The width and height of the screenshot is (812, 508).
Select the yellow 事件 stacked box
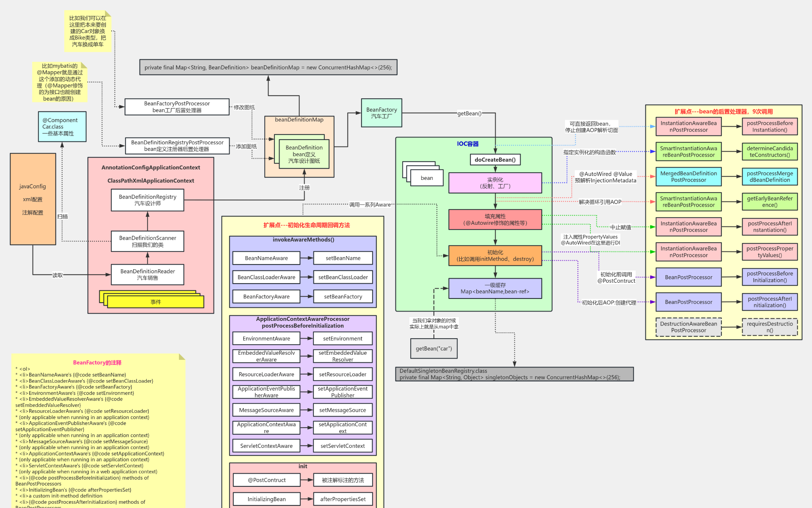click(155, 302)
